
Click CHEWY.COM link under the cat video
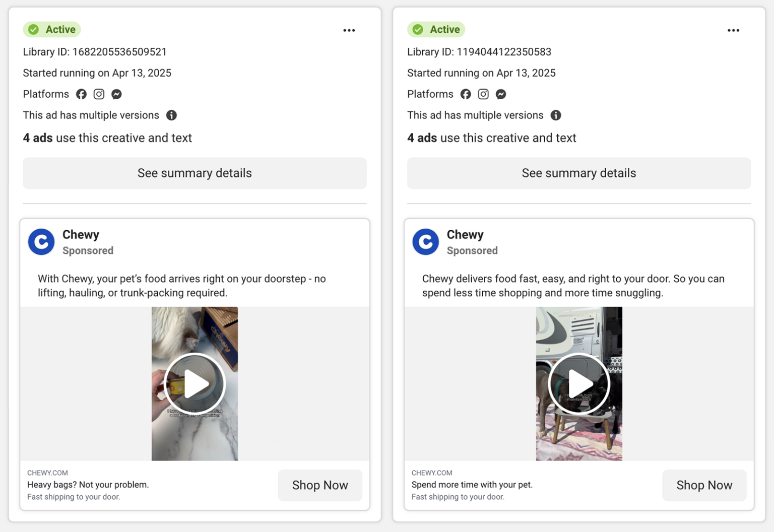point(47,473)
